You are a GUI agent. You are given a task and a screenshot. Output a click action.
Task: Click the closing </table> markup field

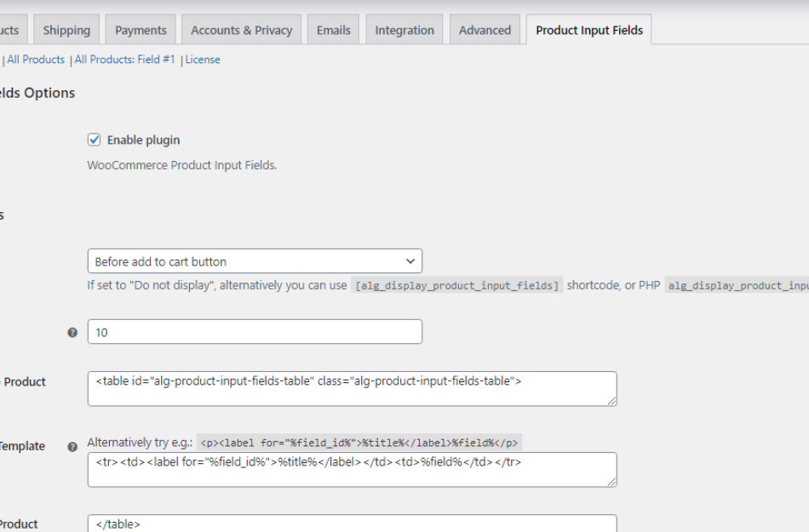click(351, 523)
